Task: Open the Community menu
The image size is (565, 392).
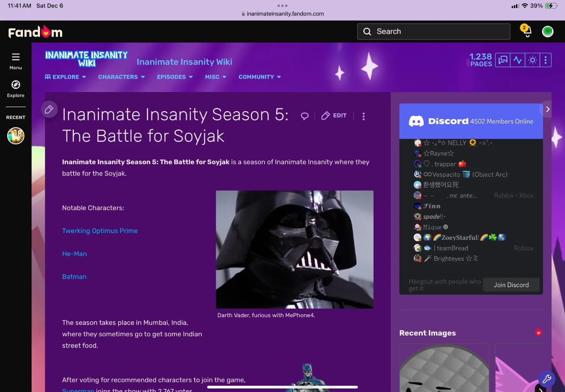Action: [x=260, y=77]
